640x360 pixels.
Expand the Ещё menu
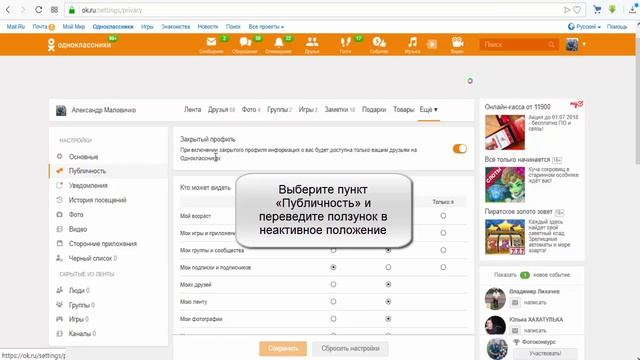coord(429,109)
